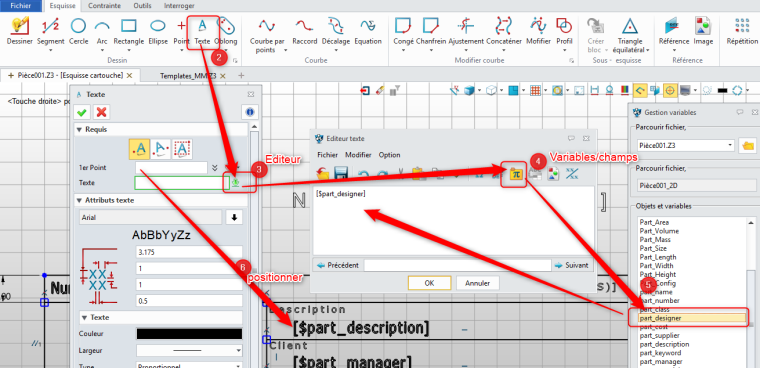
Task: Click the green Texte input field
Action: pyautogui.click(x=182, y=183)
